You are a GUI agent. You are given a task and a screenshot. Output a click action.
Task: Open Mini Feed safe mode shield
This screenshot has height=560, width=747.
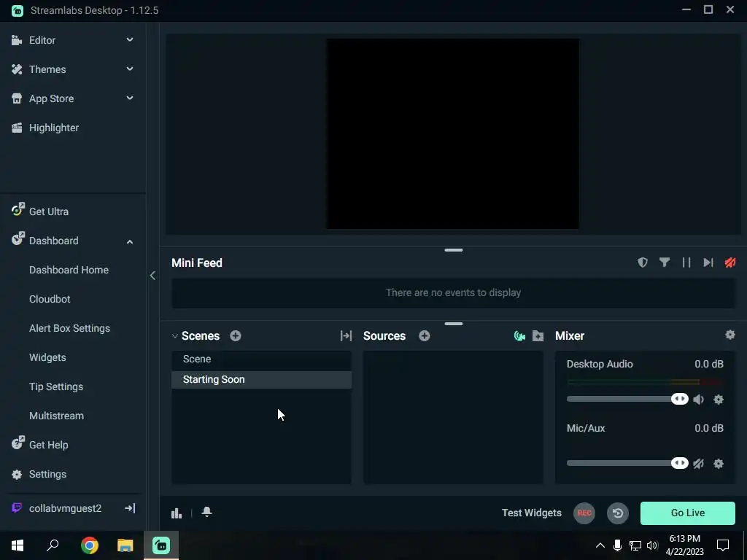click(x=643, y=262)
